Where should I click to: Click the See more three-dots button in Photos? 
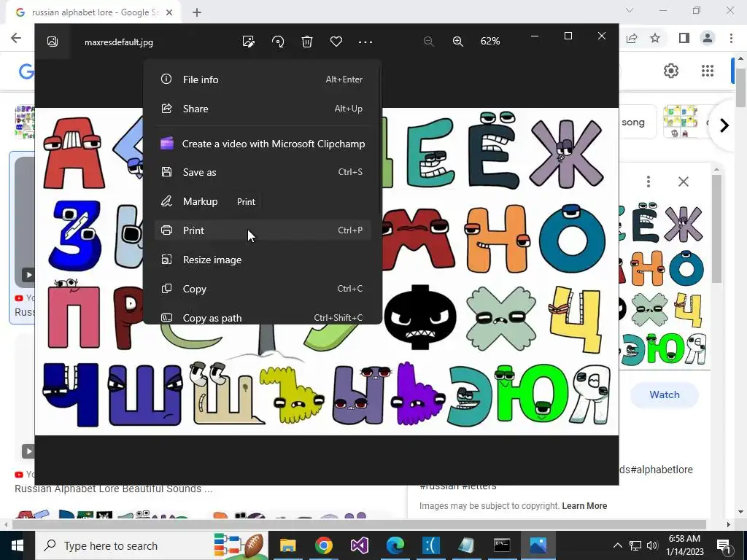click(365, 42)
